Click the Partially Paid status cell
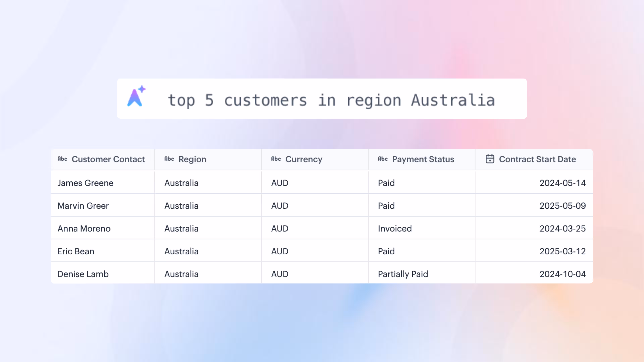 (x=403, y=274)
